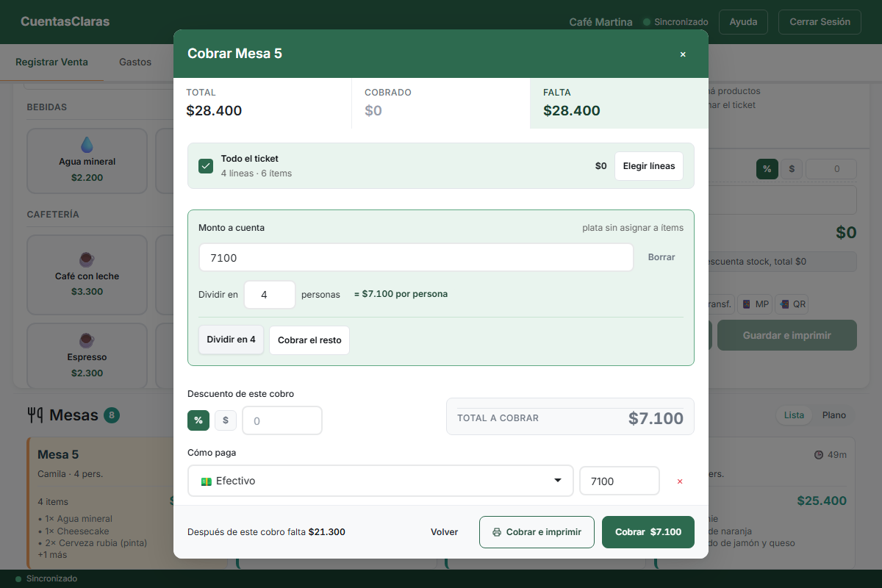Switch Mesas view to Plano
882x588 pixels.
pos(834,415)
